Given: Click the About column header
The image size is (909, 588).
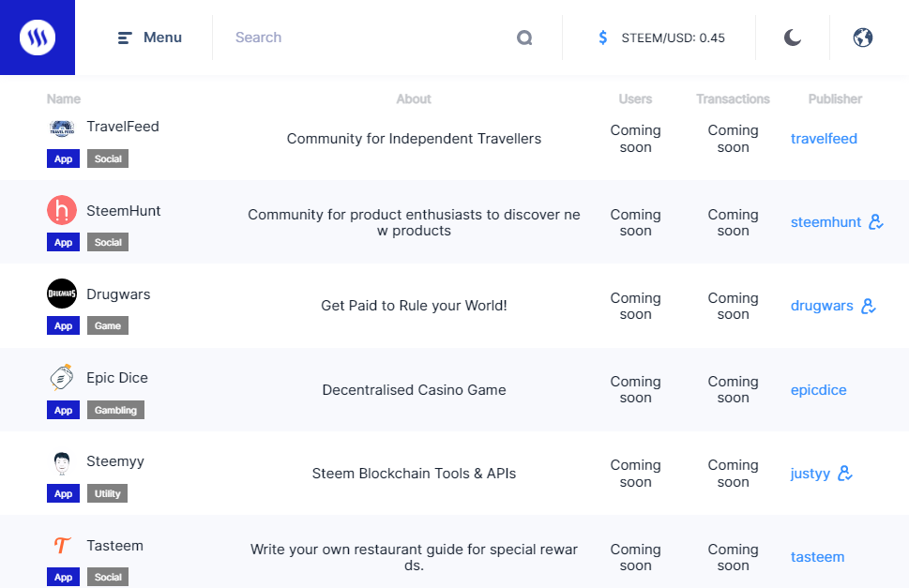Looking at the screenshot, I should (414, 99).
